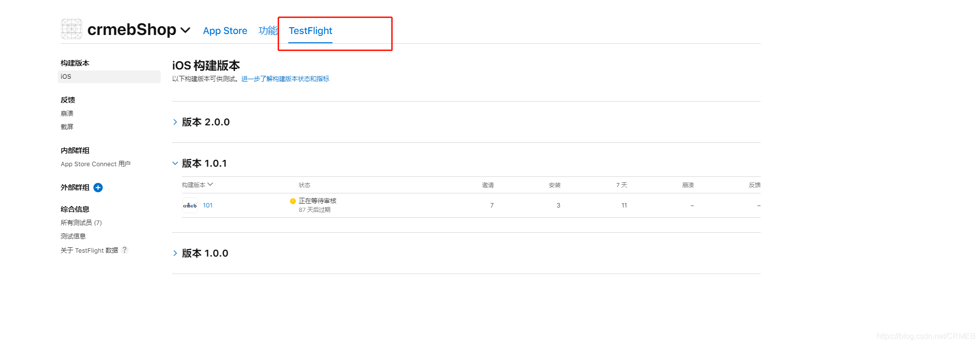
Task: Open 截屏 feedback in sidebar
Action: 67,127
